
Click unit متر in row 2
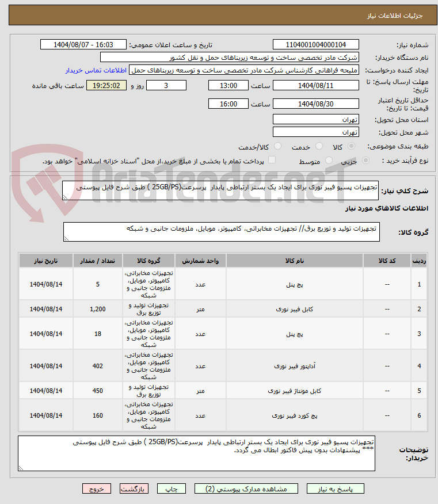coord(200,309)
